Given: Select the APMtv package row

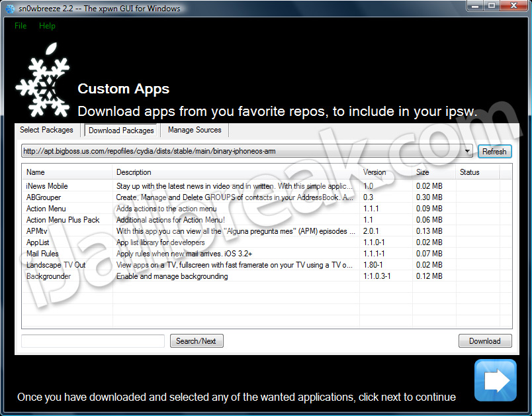Looking at the screenshot, I should 267,231.
